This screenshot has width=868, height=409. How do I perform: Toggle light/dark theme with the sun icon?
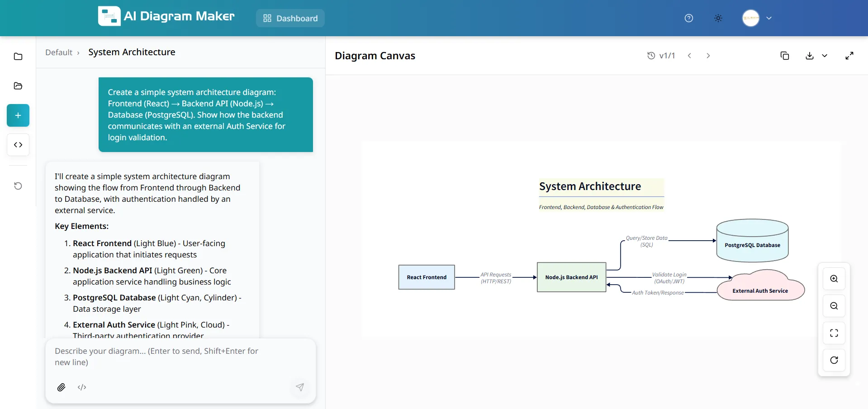pyautogui.click(x=717, y=18)
